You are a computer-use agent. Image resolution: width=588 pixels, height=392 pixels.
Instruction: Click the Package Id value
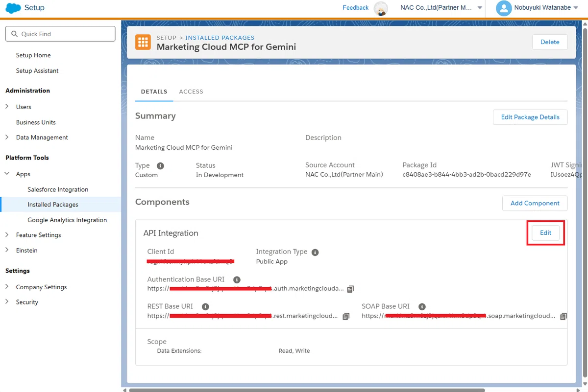466,175
